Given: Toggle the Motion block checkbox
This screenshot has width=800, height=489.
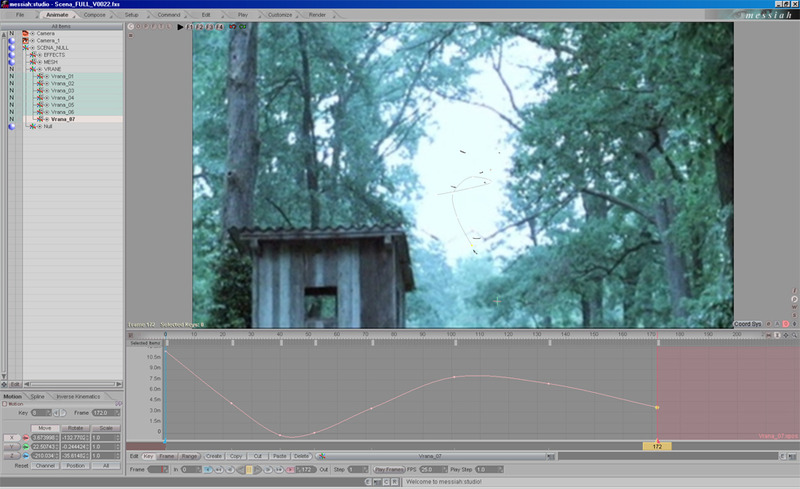Looking at the screenshot, I should coord(6,404).
